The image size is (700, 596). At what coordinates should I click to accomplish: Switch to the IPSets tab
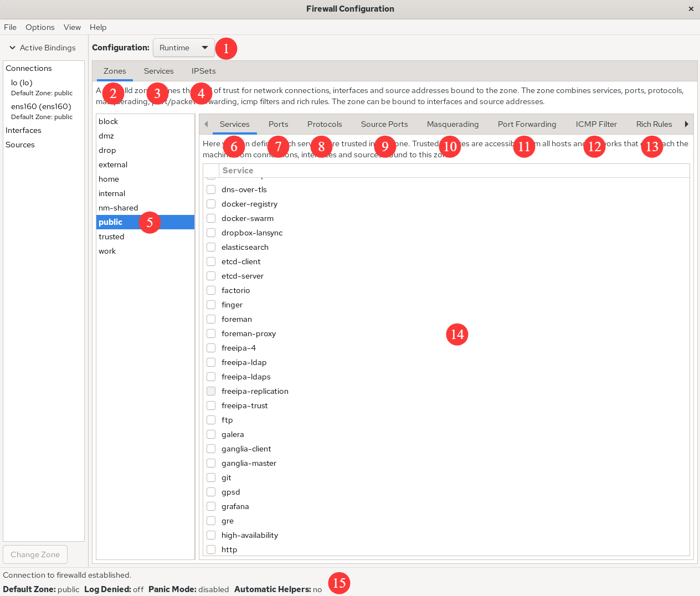[203, 71]
